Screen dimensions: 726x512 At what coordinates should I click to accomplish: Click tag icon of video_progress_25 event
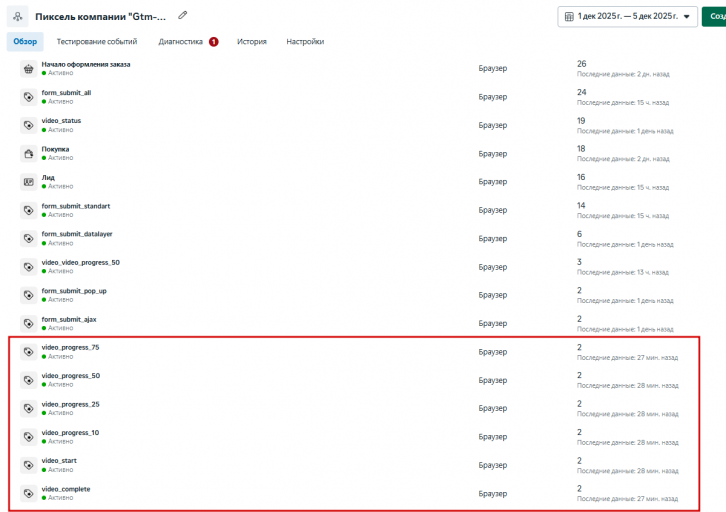(29, 408)
